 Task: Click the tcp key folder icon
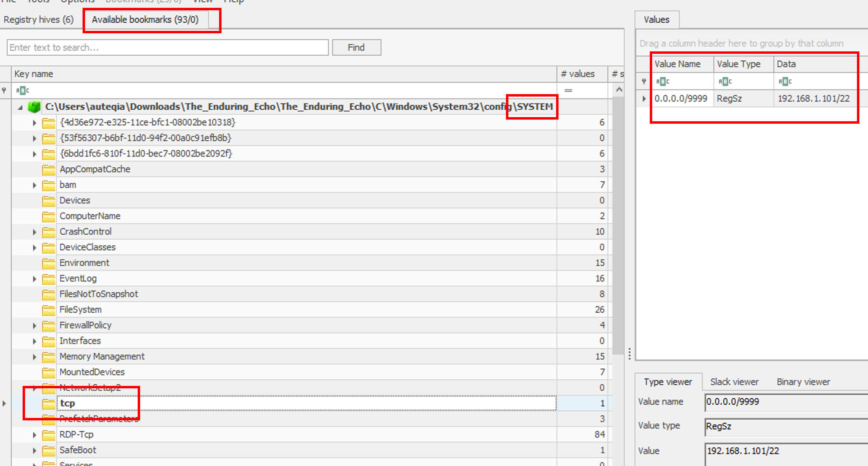[x=48, y=404]
